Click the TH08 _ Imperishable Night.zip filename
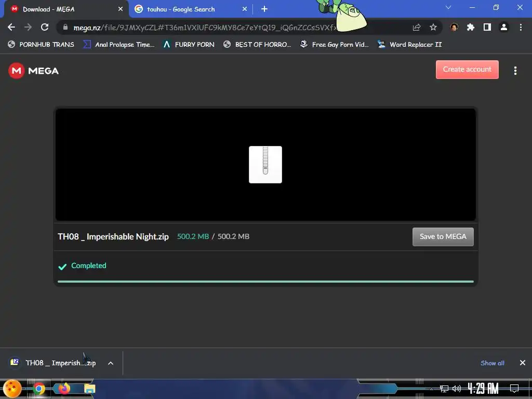This screenshot has height=399, width=532. click(113, 236)
